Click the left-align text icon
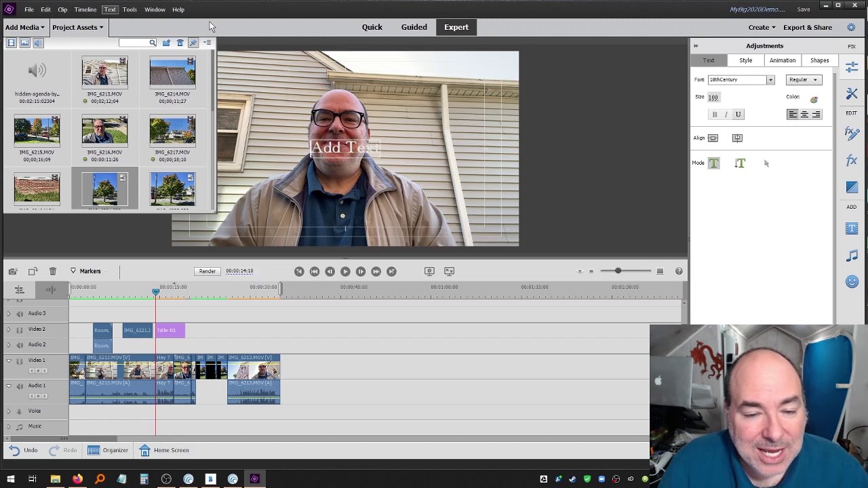 [792, 115]
